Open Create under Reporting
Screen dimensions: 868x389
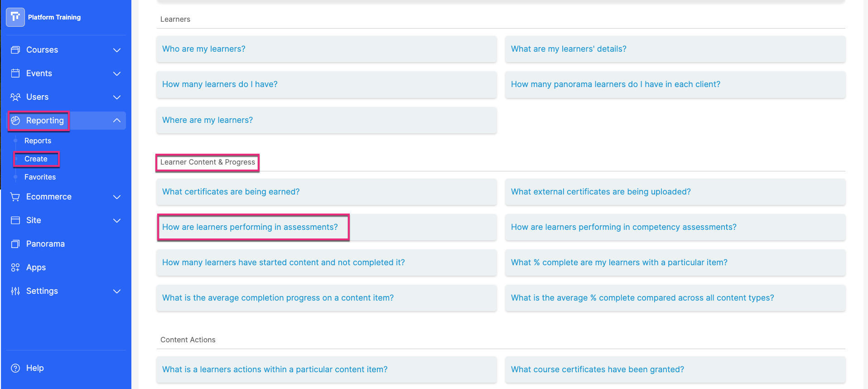coord(36,159)
